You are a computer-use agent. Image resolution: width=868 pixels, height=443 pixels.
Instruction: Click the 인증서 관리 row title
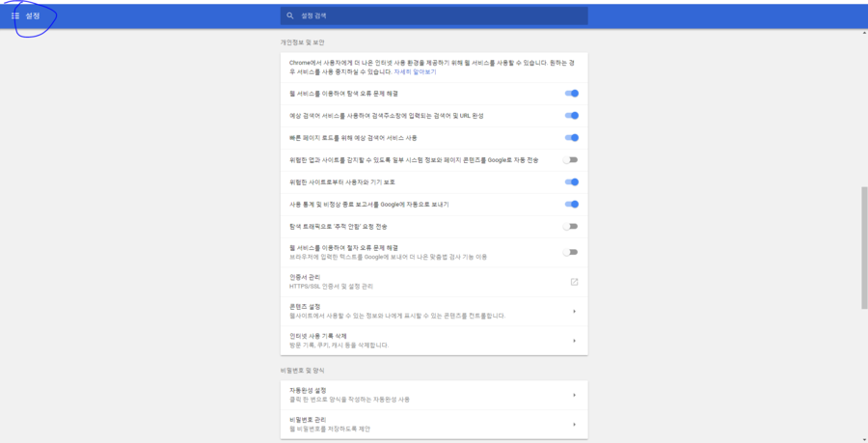[x=305, y=277]
